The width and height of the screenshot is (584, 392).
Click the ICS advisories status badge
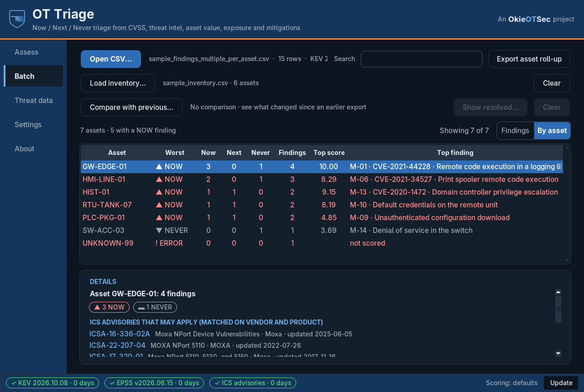tap(253, 383)
